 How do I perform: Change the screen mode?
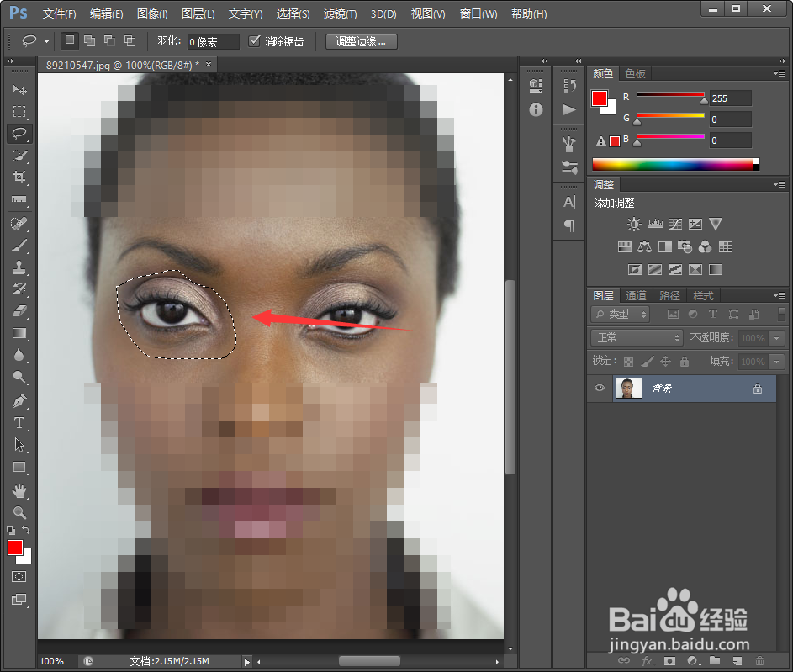[19, 599]
